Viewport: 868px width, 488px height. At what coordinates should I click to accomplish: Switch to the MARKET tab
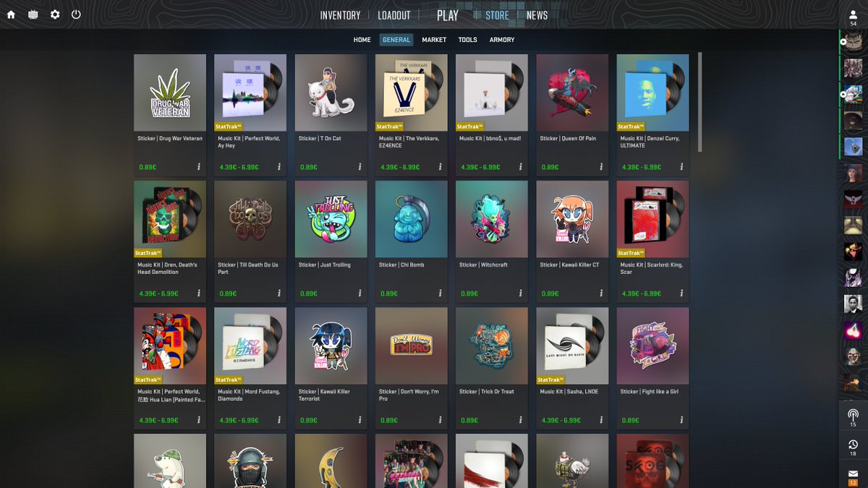[434, 40]
